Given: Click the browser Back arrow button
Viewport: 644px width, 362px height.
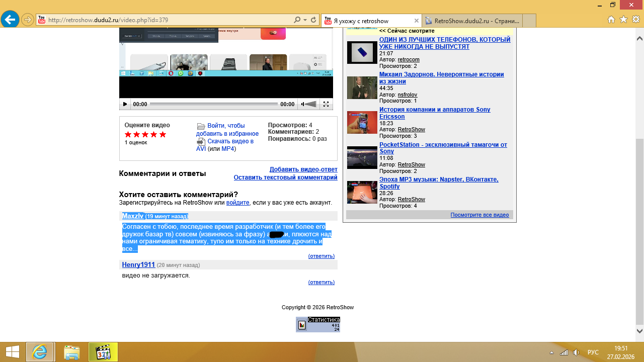Looking at the screenshot, I should pos(10,20).
